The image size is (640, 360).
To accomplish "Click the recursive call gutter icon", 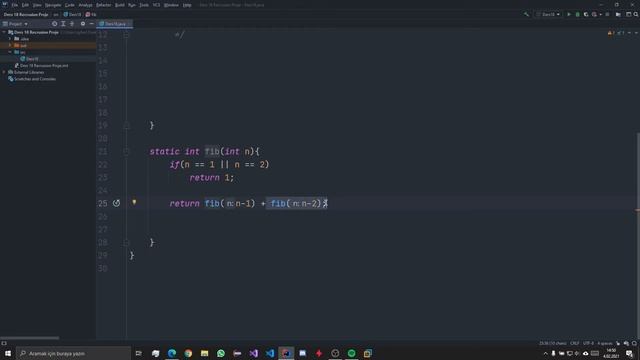I will pos(116,203).
